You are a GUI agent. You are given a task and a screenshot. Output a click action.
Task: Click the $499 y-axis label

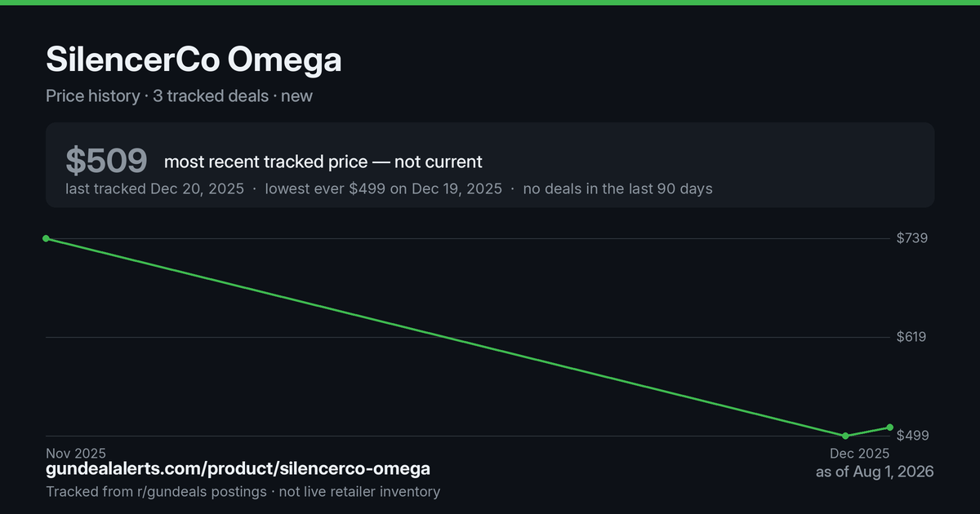[x=912, y=436]
